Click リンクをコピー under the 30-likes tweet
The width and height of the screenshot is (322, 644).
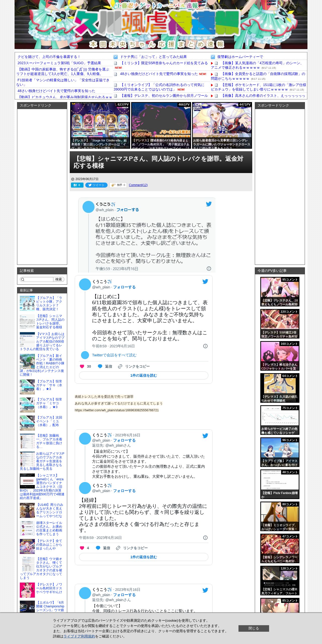point(134,366)
